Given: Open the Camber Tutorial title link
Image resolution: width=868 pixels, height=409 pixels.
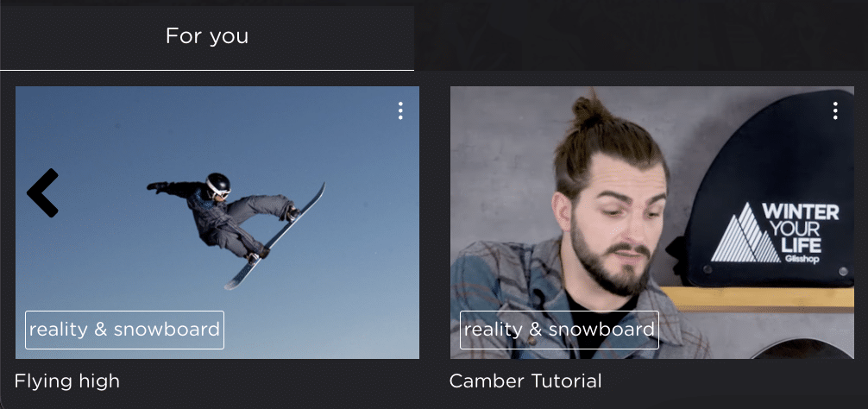Looking at the screenshot, I should pos(525,381).
